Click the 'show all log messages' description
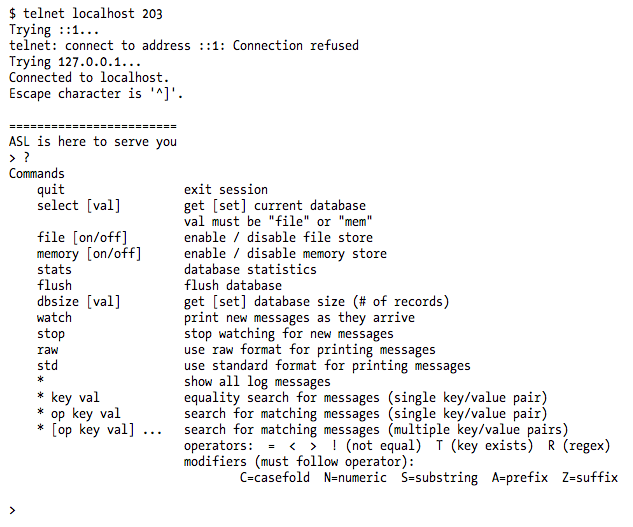 tap(257, 382)
